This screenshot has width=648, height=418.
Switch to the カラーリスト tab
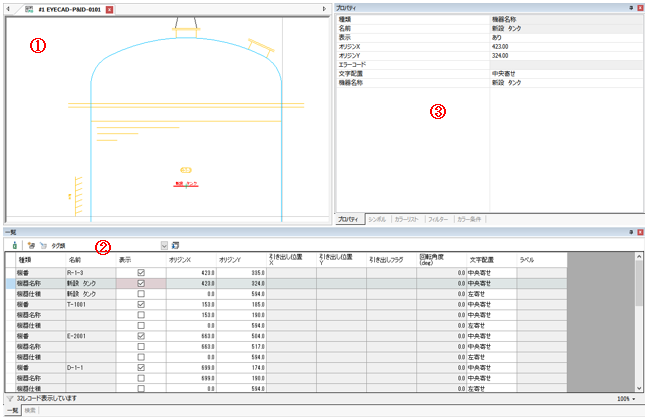coord(407,219)
